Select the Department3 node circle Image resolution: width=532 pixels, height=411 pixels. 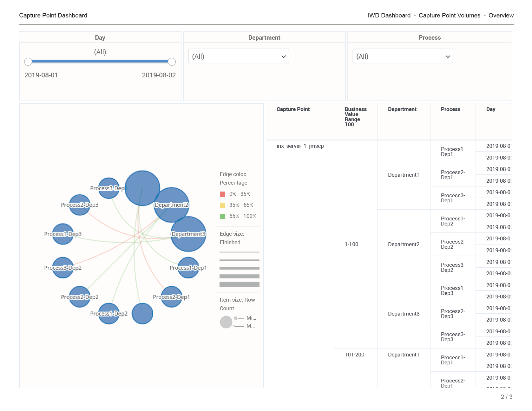(x=188, y=234)
